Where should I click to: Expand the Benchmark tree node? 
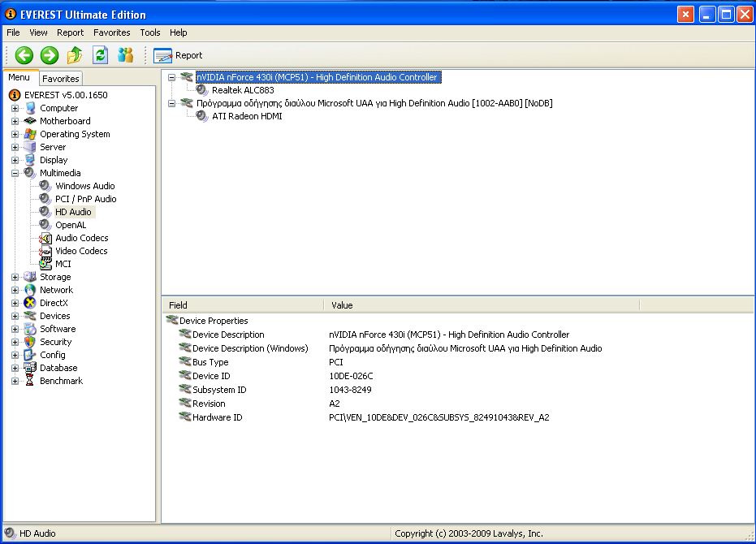tap(15, 381)
